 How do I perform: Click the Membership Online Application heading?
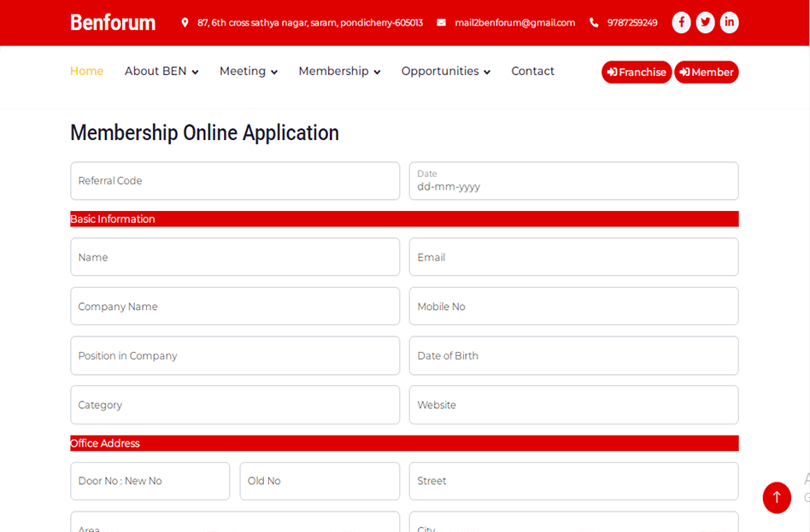click(x=204, y=132)
